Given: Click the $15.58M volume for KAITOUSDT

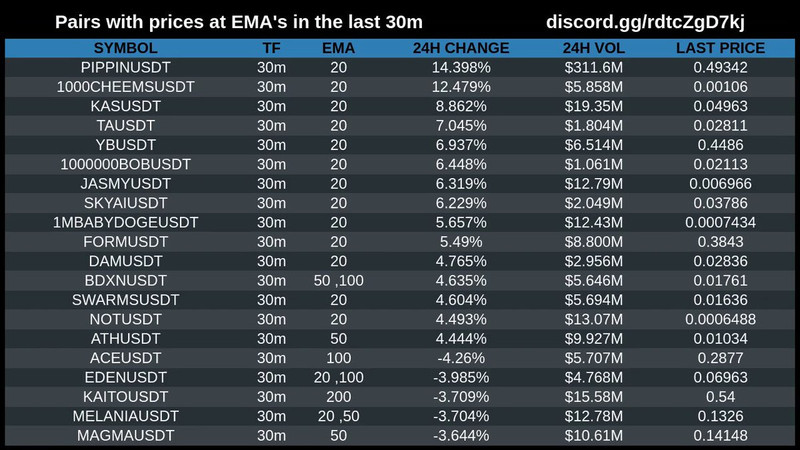Looking at the screenshot, I should [593, 396].
